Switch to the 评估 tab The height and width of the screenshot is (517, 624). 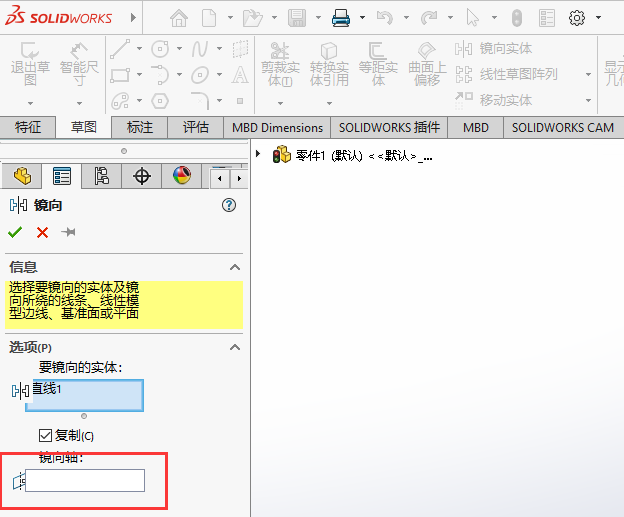tap(196, 127)
